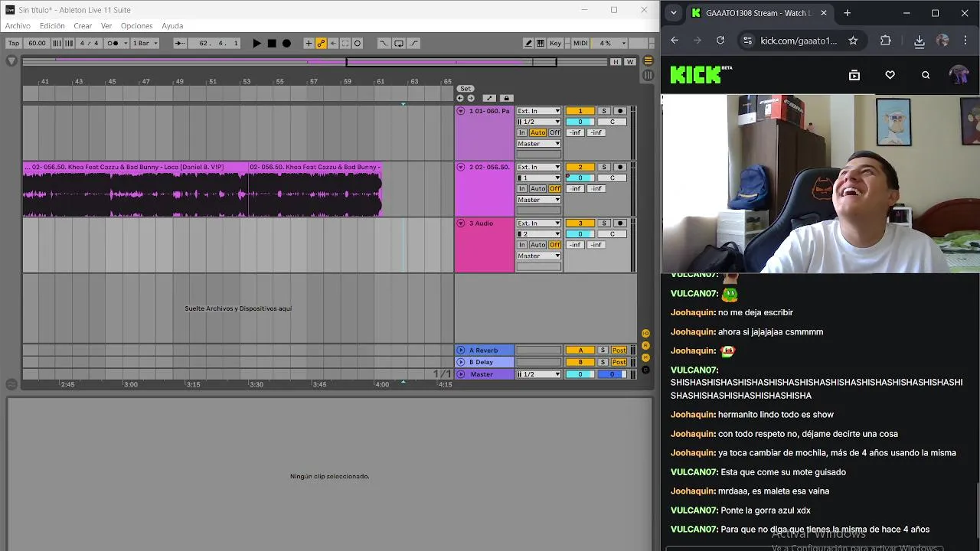
Task: Toggle the B return track activator
Action: coord(580,362)
